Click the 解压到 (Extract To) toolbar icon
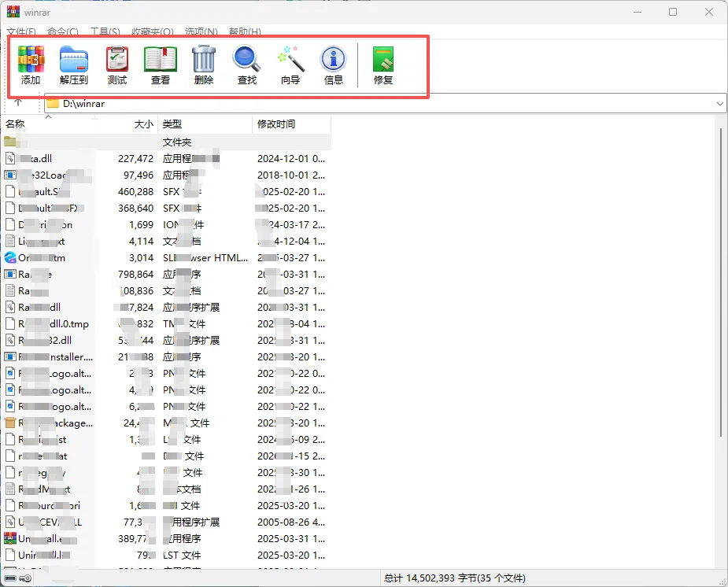This screenshot has width=728, height=587. click(x=74, y=65)
